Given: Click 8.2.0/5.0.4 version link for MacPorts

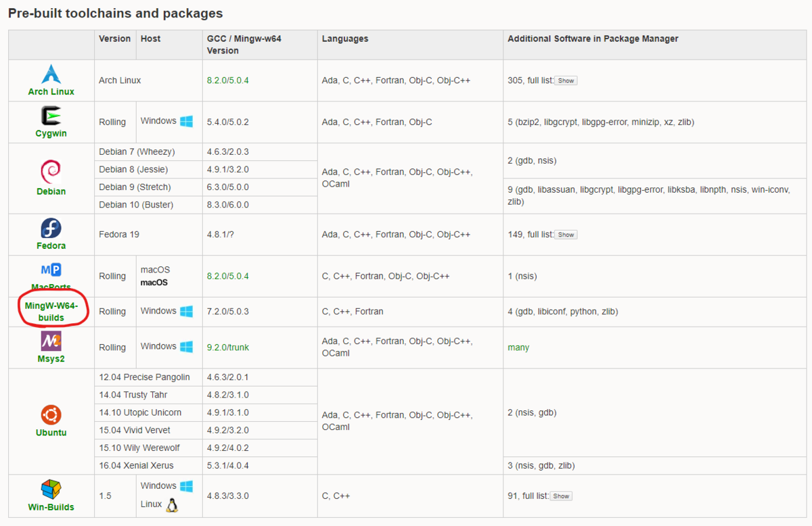Looking at the screenshot, I should coord(228,276).
